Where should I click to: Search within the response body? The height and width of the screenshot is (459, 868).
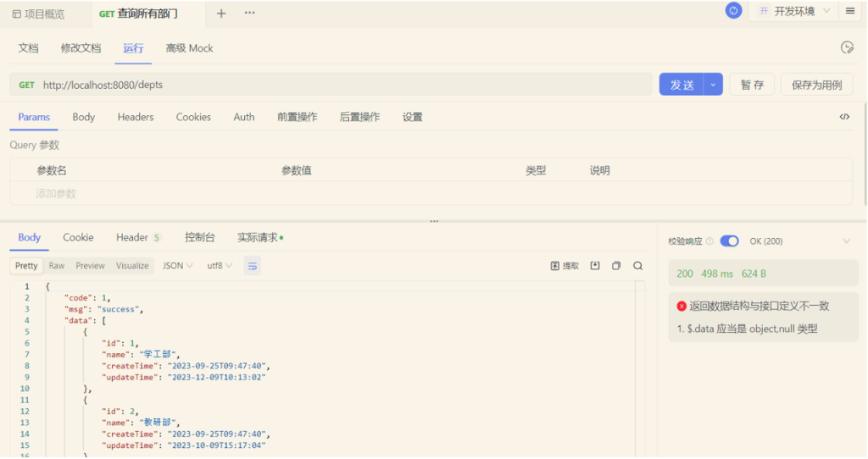pyautogui.click(x=637, y=266)
